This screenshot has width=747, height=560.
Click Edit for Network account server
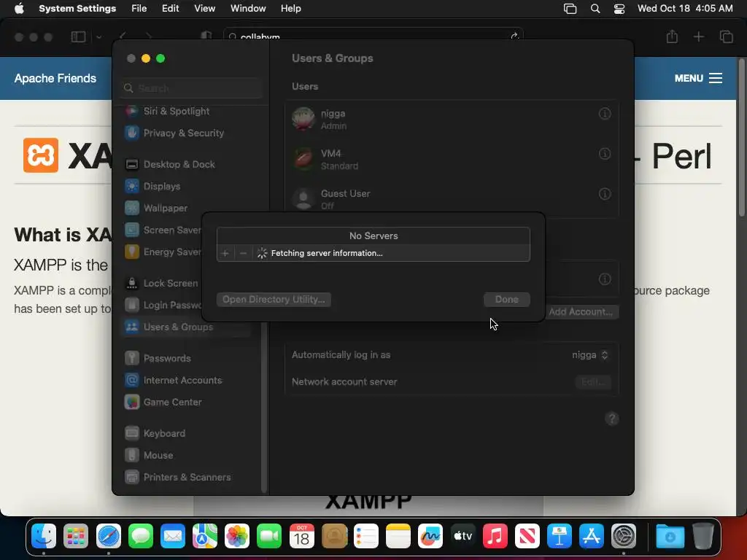(x=593, y=382)
